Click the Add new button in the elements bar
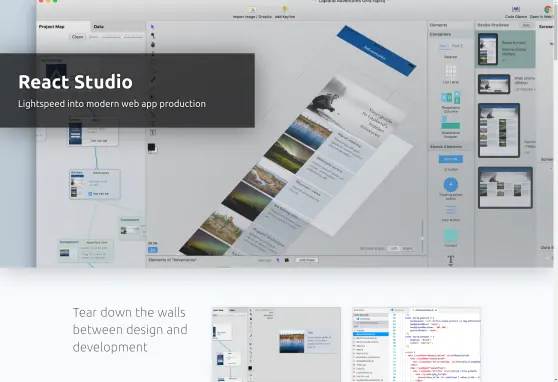This screenshot has width=558, height=382. pyautogui.click(x=307, y=260)
